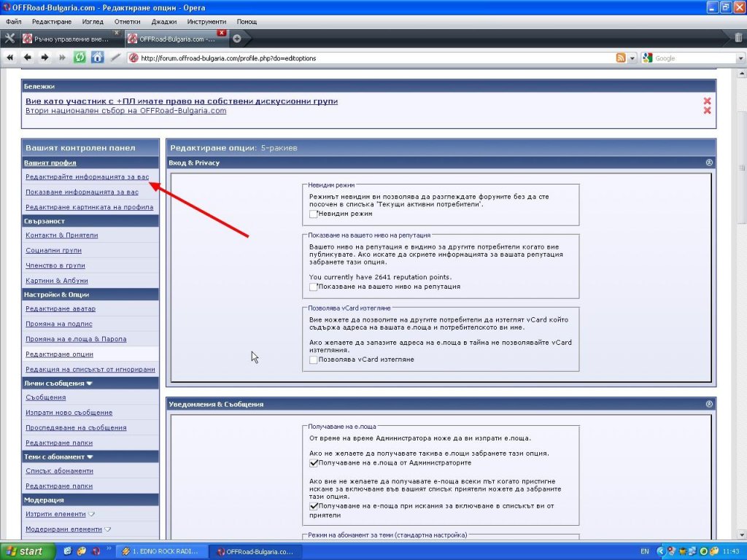
Task: Click the Вашият профил heading link
Action: point(50,163)
